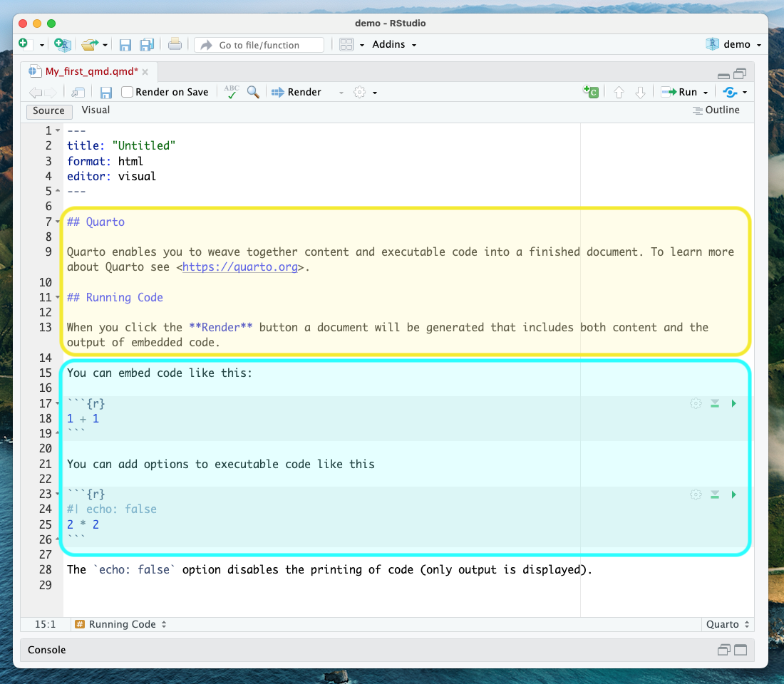Click the find and replace magnifier icon
The width and height of the screenshot is (784, 684).
click(253, 92)
